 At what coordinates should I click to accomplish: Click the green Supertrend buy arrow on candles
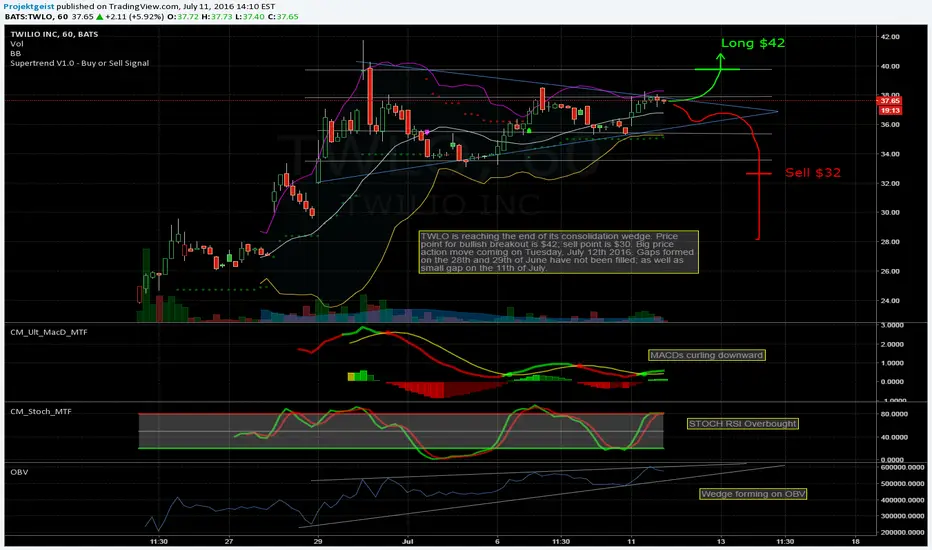pyautogui.click(x=529, y=130)
